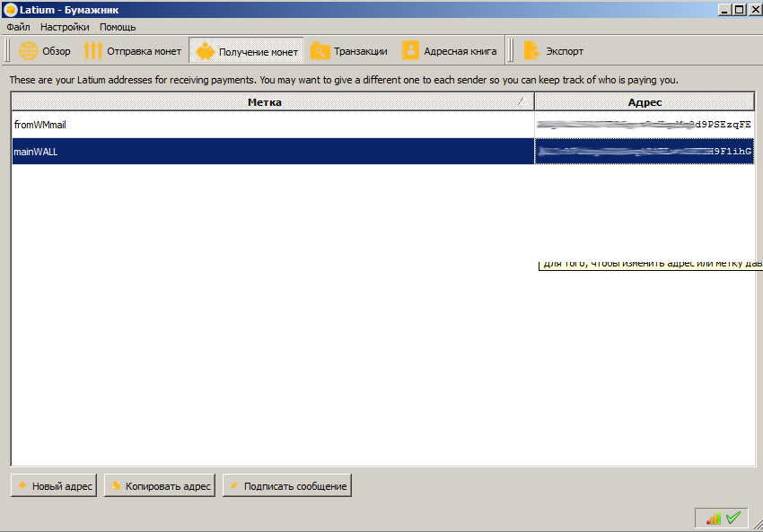Open the Отправка монет send coins icon
Image resolution: width=763 pixels, height=532 pixels.
pos(93,51)
